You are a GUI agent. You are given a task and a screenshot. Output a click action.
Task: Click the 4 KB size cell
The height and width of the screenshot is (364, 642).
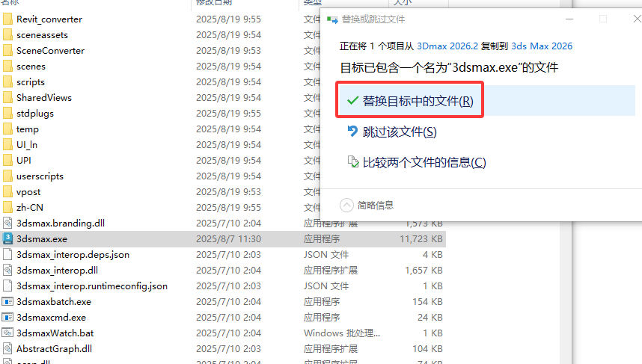(432, 254)
